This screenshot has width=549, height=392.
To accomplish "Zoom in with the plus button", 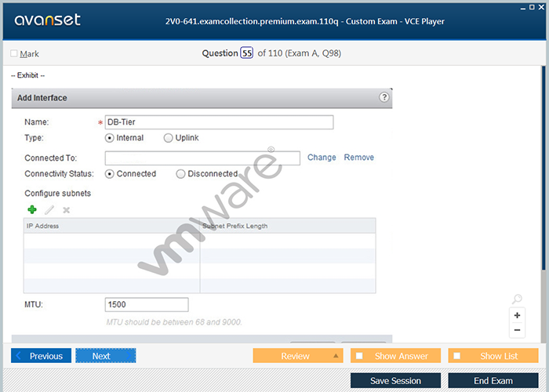I will click(x=517, y=315).
